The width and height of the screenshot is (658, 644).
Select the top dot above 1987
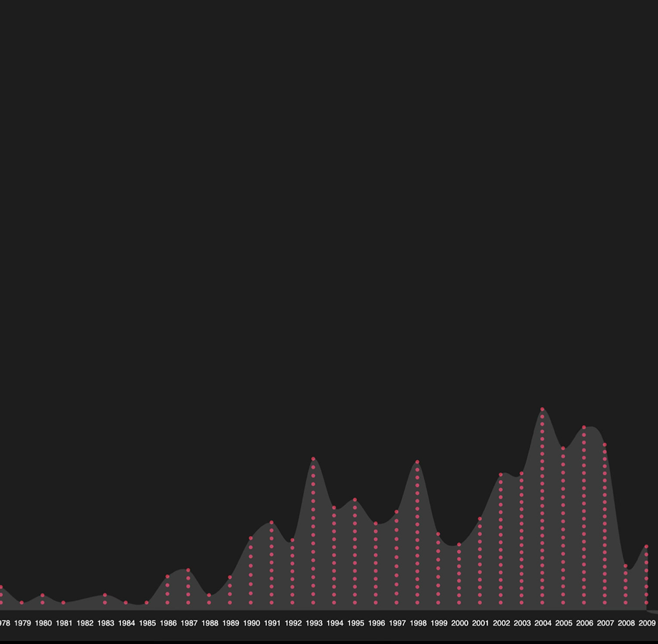188,570
